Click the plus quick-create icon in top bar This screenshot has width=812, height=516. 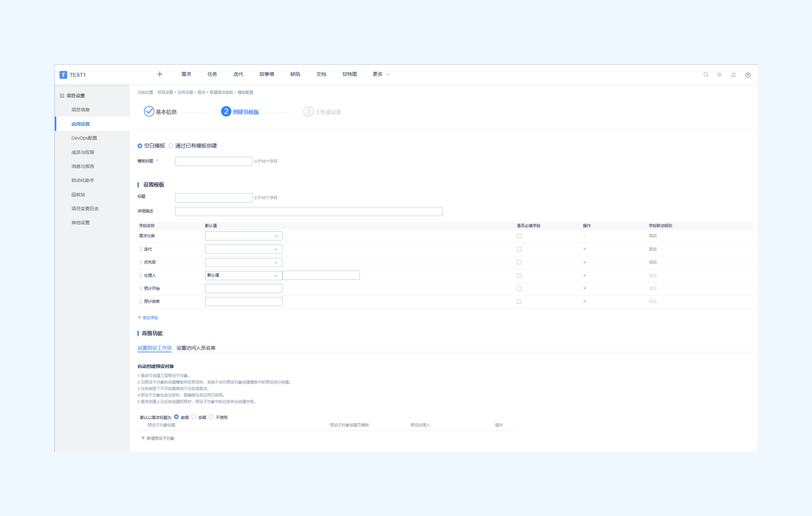click(x=160, y=74)
